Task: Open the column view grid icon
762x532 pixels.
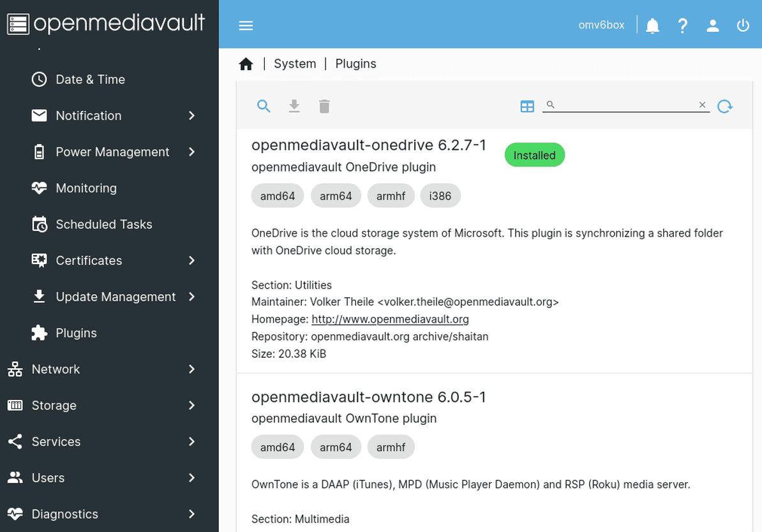Action: (527, 106)
